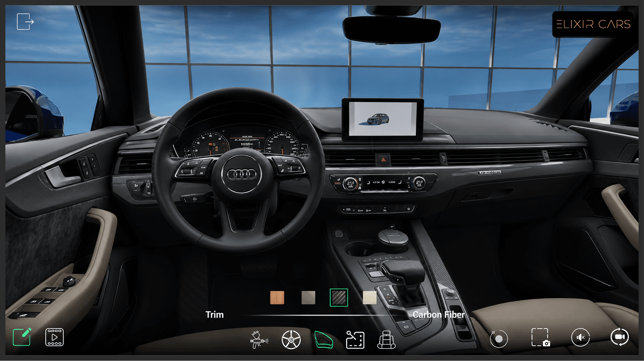Click the right climate temperature dial
The height and width of the screenshot is (361, 644).
pos(419,183)
